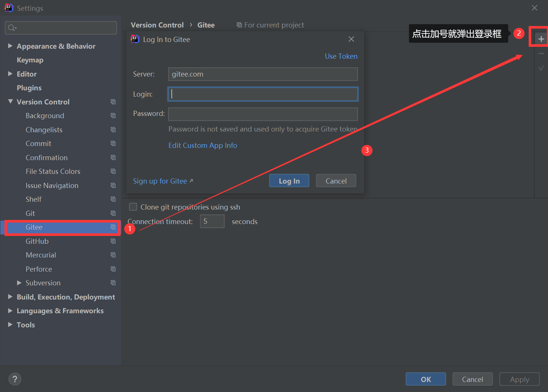Cancel the Gitee login dialog

click(336, 181)
